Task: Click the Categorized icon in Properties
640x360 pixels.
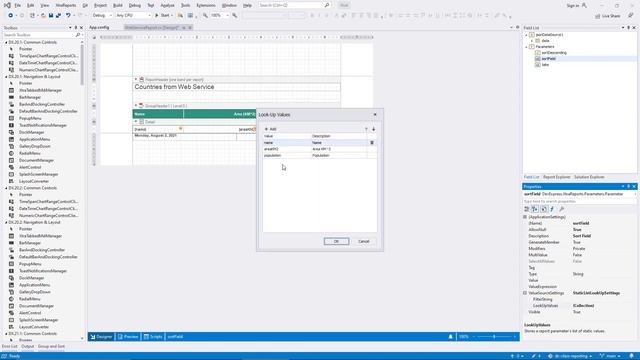Action: coord(527,209)
